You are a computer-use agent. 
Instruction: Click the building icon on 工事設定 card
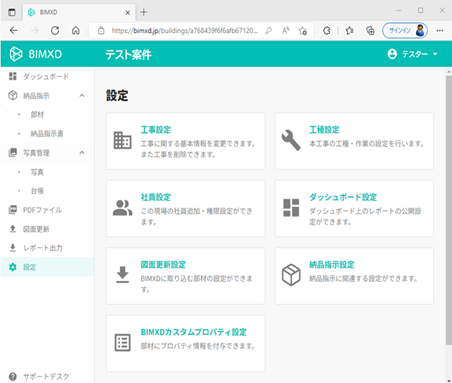pyautogui.click(x=123, y=140)
